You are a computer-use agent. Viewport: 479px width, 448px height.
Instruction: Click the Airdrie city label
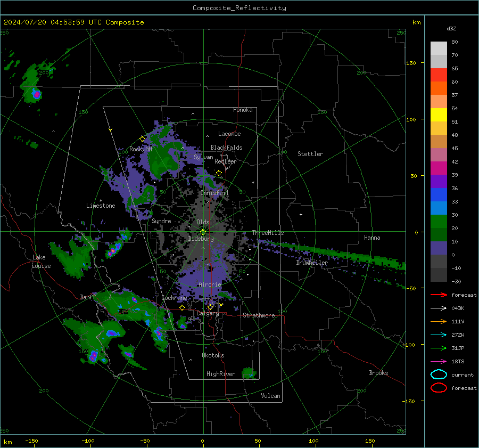pos(210,284)
